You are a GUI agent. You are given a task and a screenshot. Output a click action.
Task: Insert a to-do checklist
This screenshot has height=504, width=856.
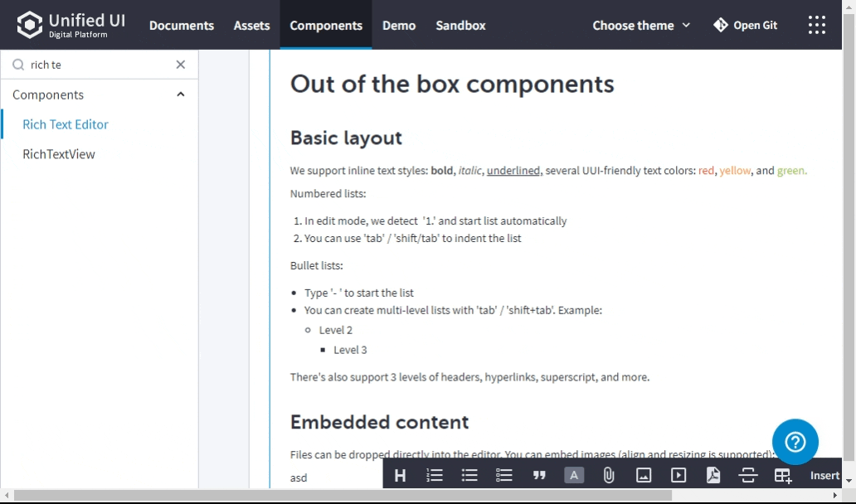tap(503, 475)
